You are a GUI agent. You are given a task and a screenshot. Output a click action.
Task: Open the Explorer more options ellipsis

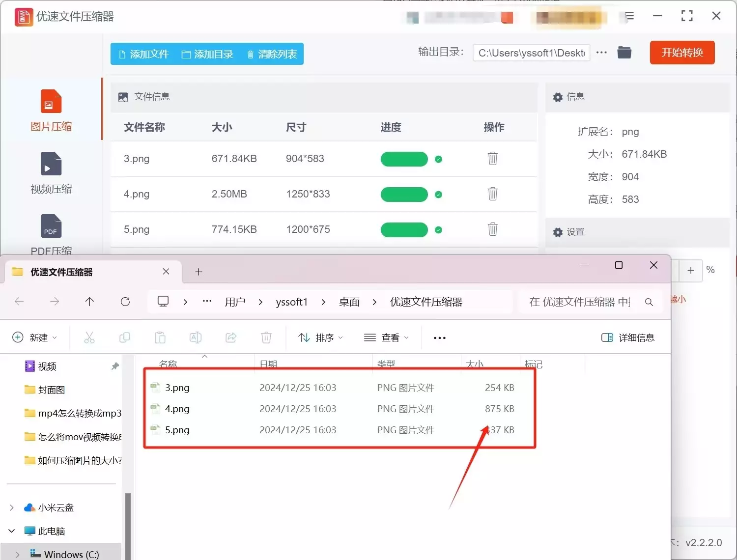440,338
